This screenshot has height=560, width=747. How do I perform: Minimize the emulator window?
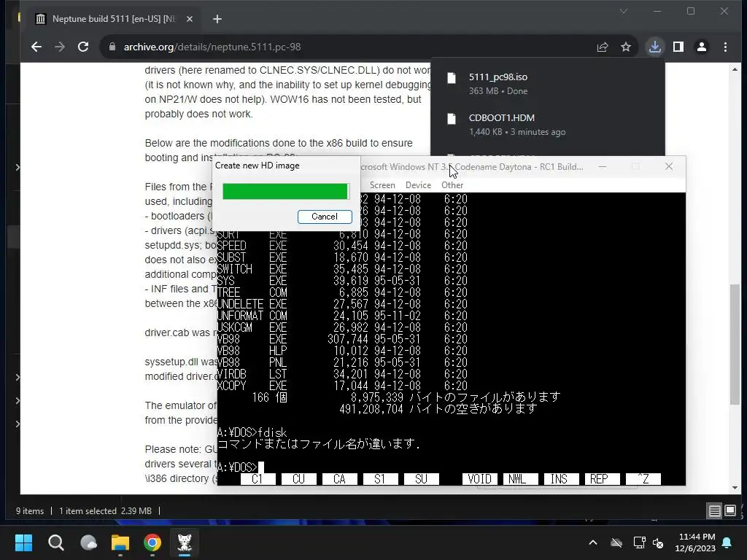pos(602,167)
